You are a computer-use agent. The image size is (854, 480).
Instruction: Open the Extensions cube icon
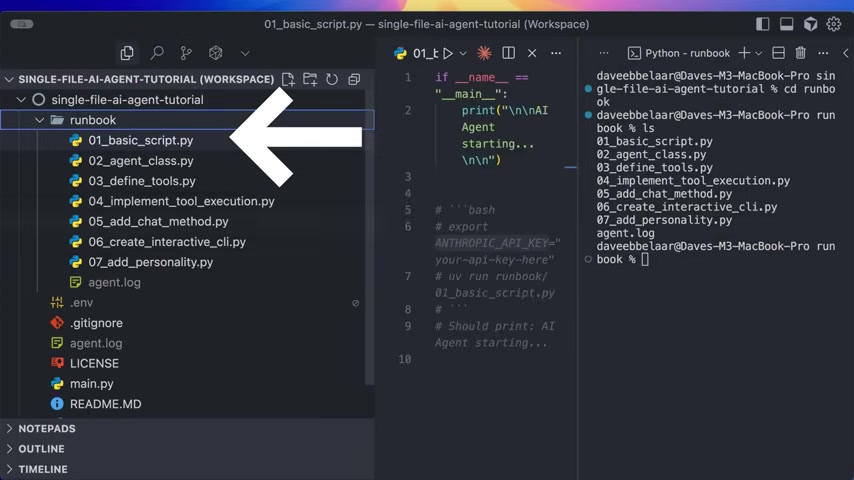(216, 53)
